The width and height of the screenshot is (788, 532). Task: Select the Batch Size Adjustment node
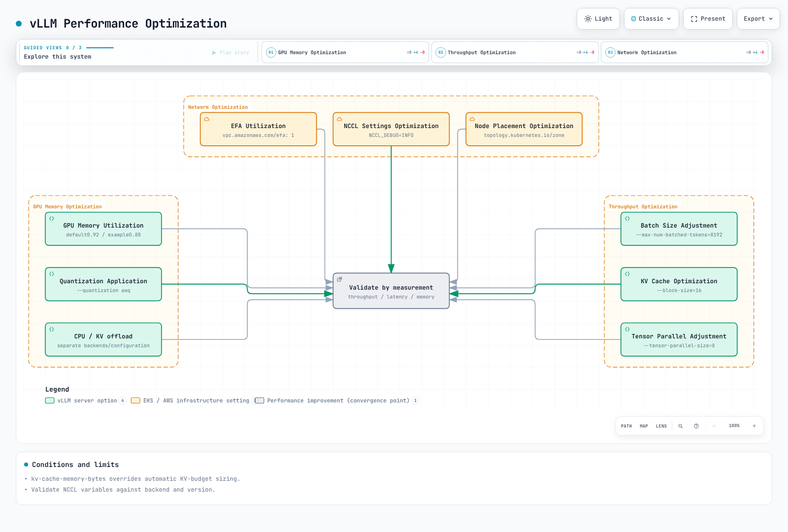[x=679, y=229]
